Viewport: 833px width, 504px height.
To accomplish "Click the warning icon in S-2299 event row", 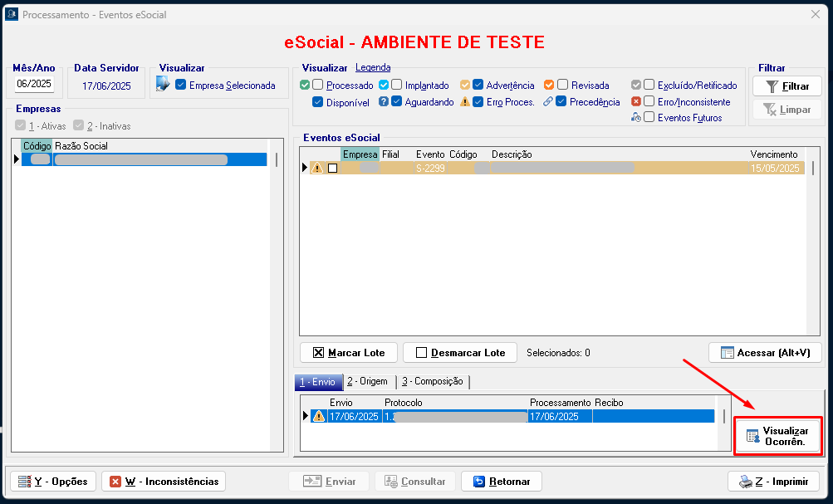I will pyautogui.click(x=317, y=168).
